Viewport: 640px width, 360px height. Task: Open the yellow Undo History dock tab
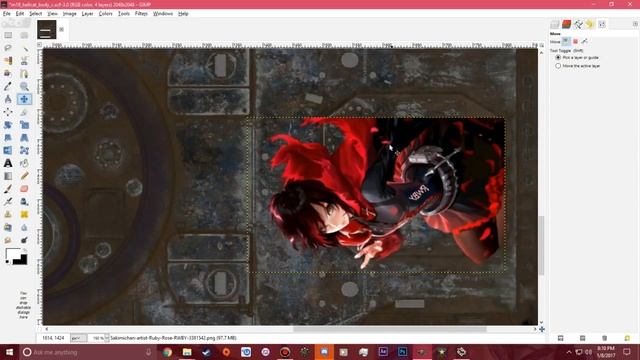(589, 24)
